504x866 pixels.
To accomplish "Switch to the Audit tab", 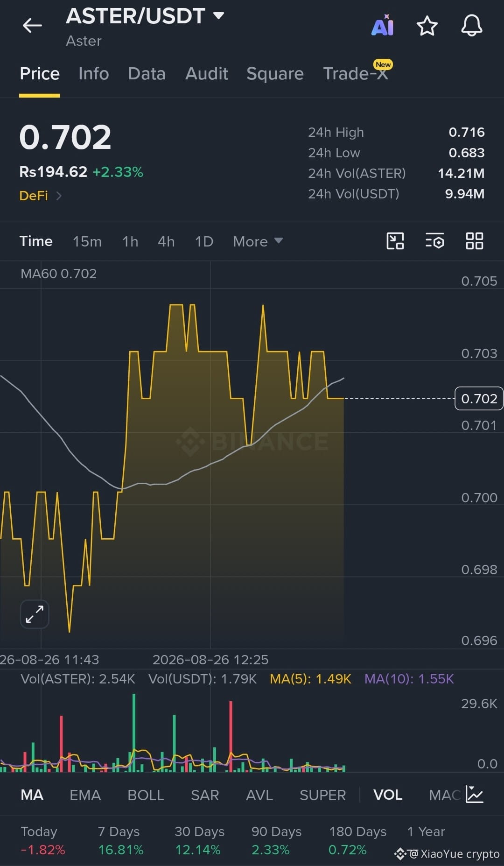I will pos(206,74).
